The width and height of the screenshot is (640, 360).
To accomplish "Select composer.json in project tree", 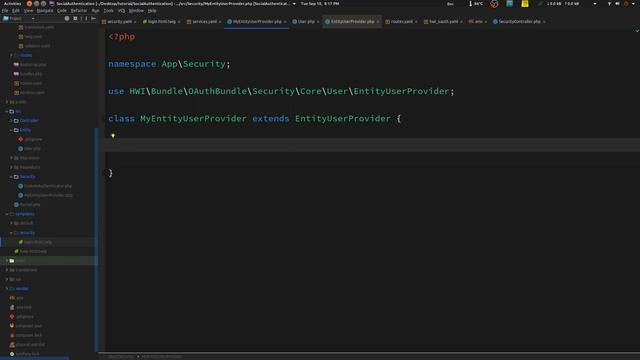I will pos(26,326).
